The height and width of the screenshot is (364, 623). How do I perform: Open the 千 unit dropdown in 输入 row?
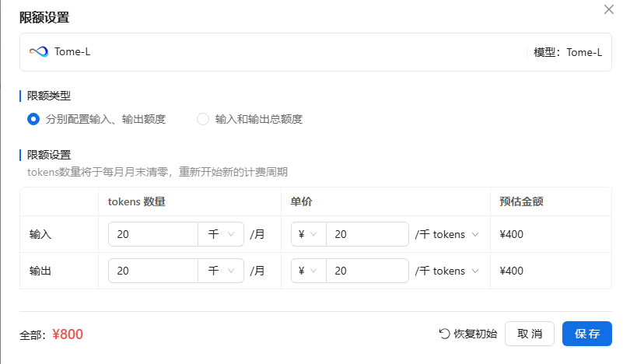pos(221,234)
